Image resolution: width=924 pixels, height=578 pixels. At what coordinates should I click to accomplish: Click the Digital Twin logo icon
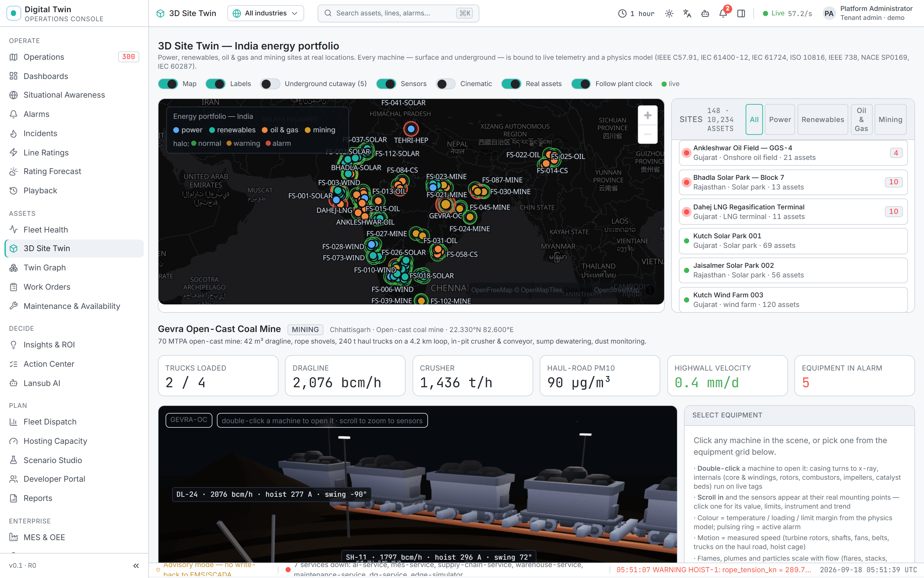point(14,13)
